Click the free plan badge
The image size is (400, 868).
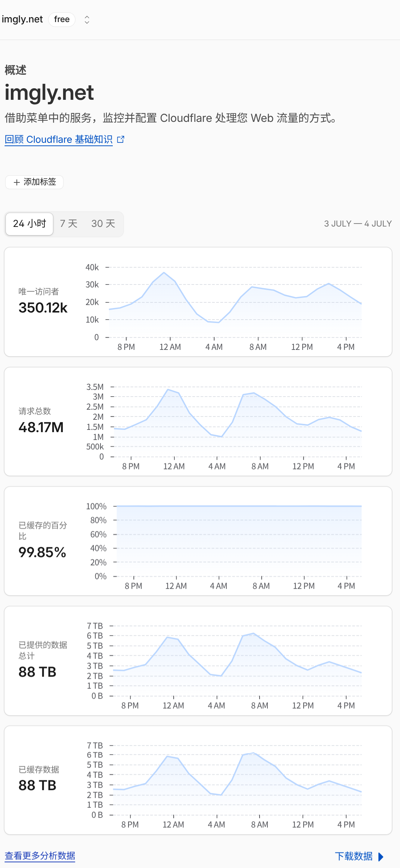(x=62, y=19)
